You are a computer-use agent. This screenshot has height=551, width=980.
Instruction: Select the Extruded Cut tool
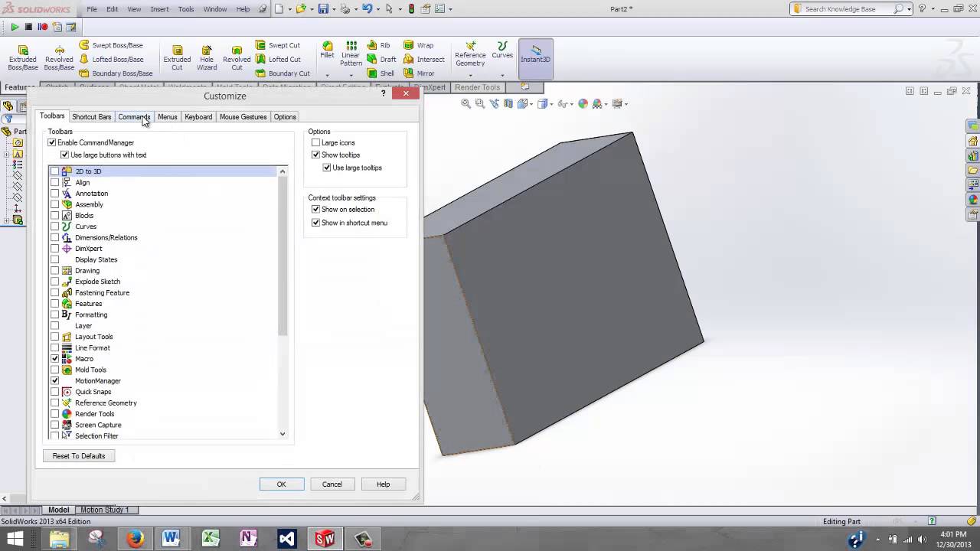(x=177, y=58)
